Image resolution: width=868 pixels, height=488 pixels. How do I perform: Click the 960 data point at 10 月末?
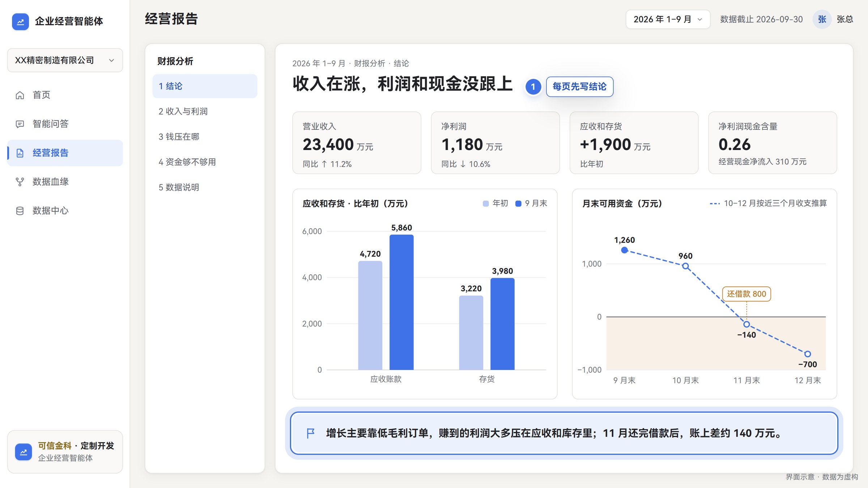click(x=685, y=266)
